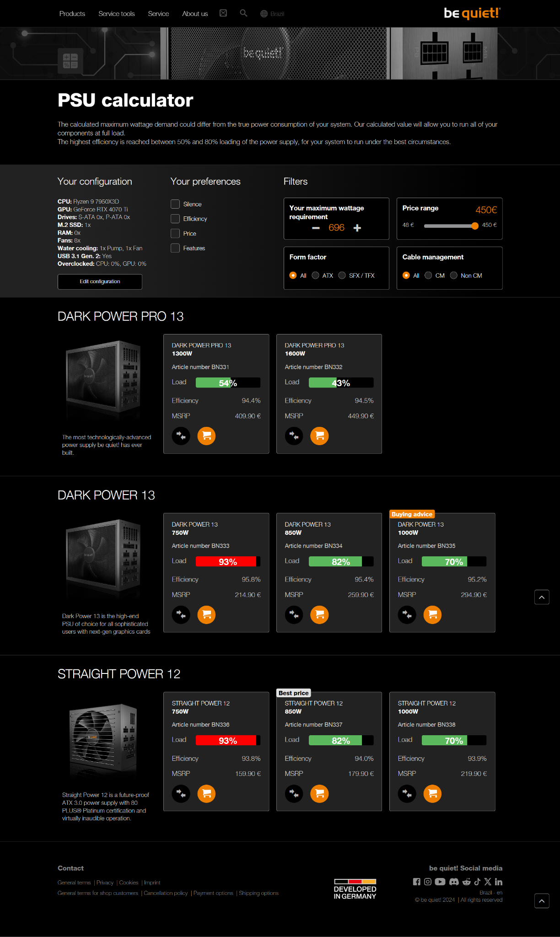This screenshot has height=937, width=560.
Task: Open the Cookies footer link
Action: coord(129,883)
